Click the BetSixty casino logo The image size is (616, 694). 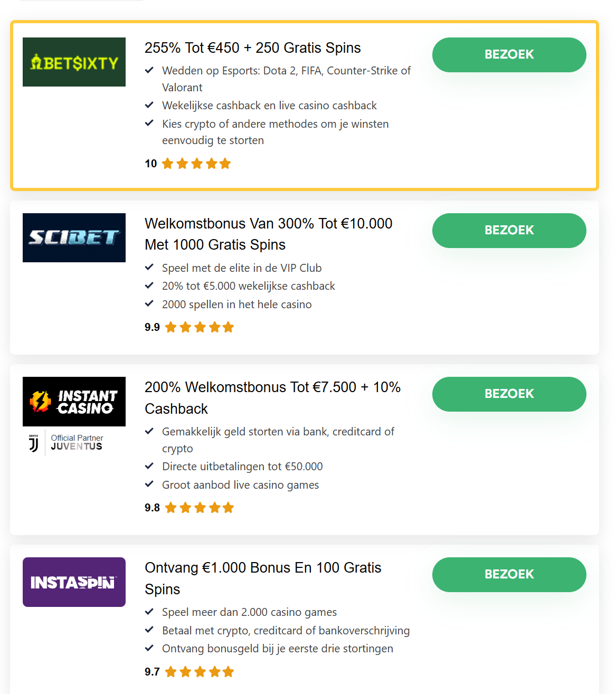pos(74,62)
